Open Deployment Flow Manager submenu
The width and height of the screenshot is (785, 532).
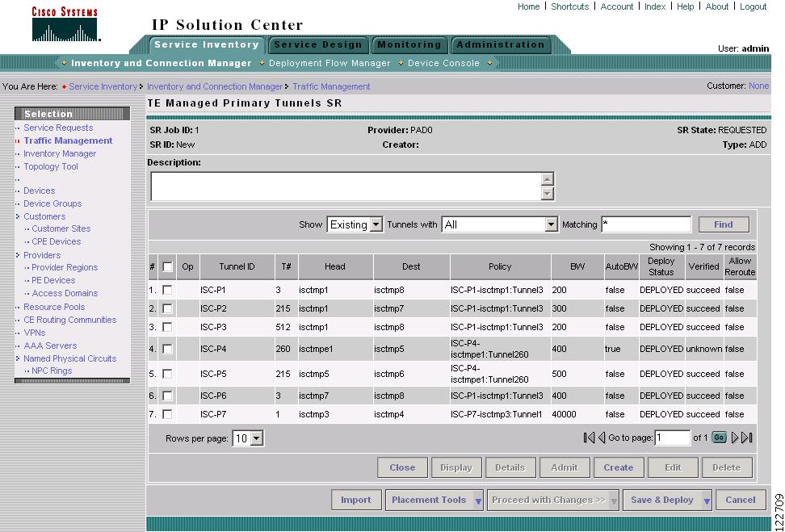330,63
